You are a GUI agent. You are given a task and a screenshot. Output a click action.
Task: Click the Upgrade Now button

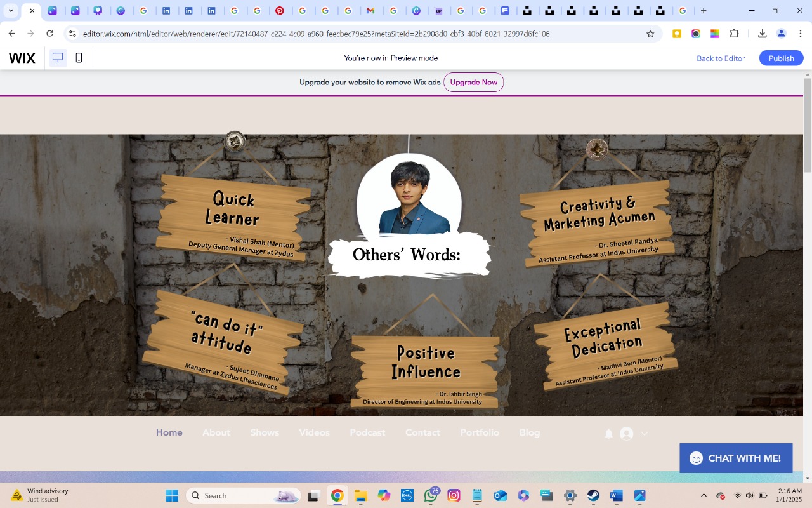click(x=473, y=82)
